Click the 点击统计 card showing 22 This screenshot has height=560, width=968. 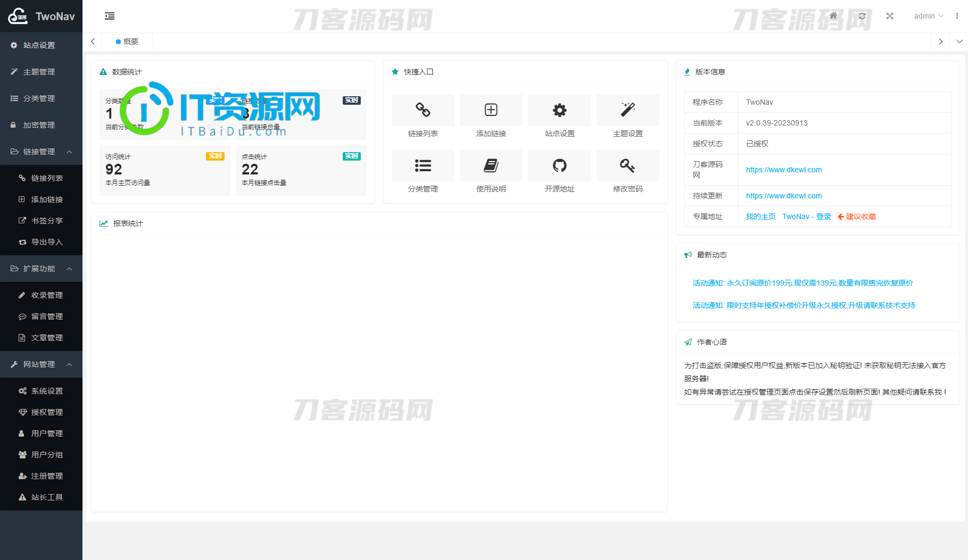(301, 170)
